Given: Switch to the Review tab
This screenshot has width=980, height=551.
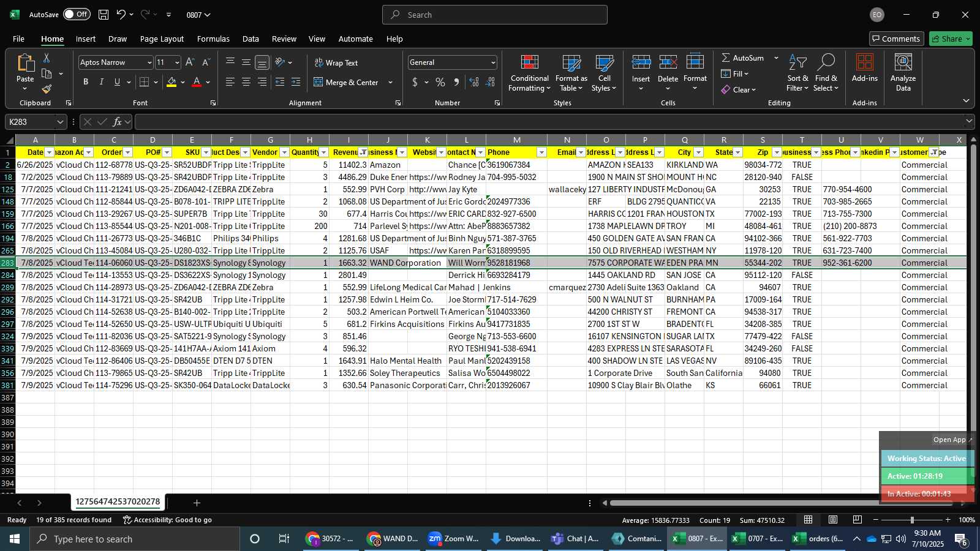Looking at the screenshot, I should [284, 39].
